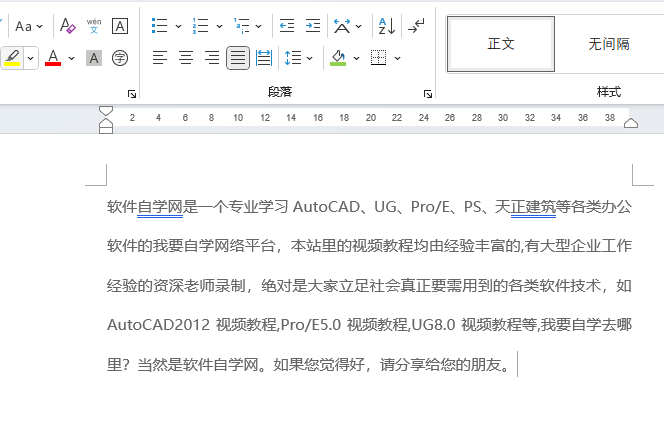The image size is (664, 427).
Task: Expand multilevel list dropdown
Action: 259,26
